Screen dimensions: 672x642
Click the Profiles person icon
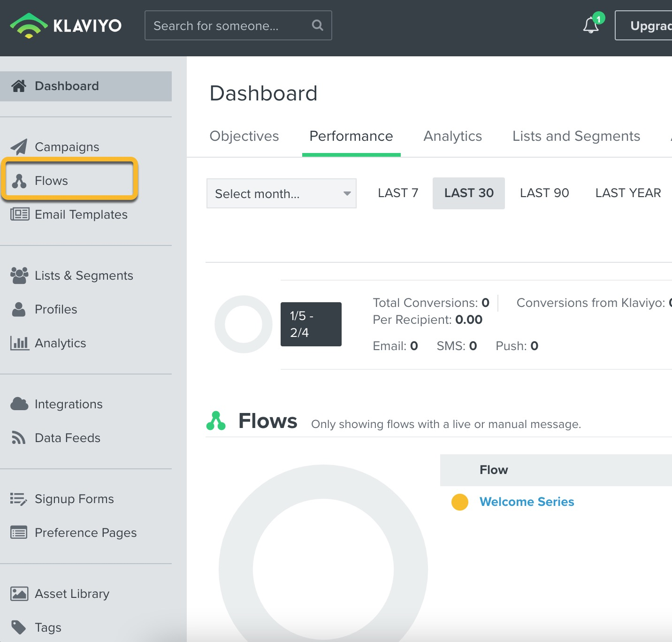coord(19,309)
